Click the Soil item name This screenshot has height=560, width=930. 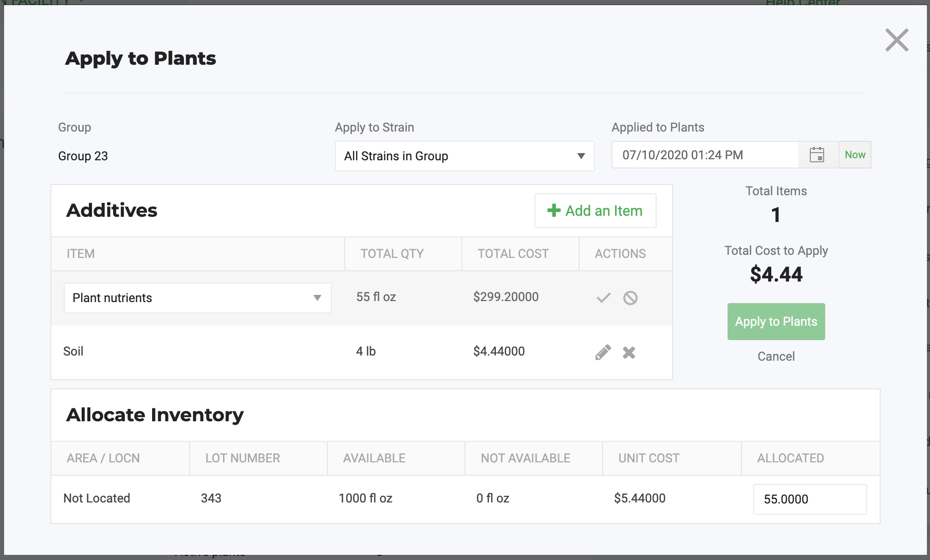73,351
